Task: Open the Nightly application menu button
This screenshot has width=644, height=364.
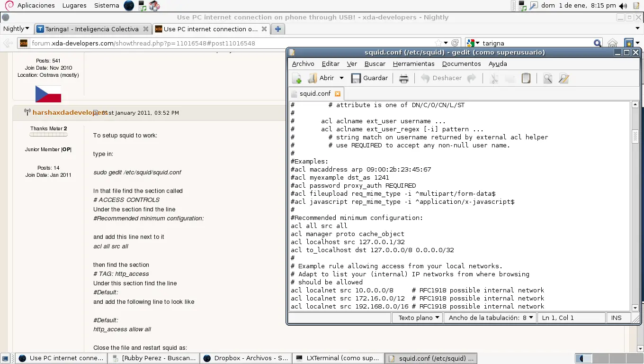Action: (x=16, y=29)
